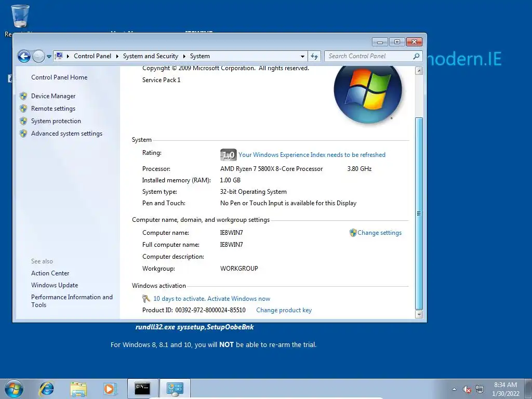Screen dimensions: 532x399
Task: Open Device Manager link
Action: [54, 96]
